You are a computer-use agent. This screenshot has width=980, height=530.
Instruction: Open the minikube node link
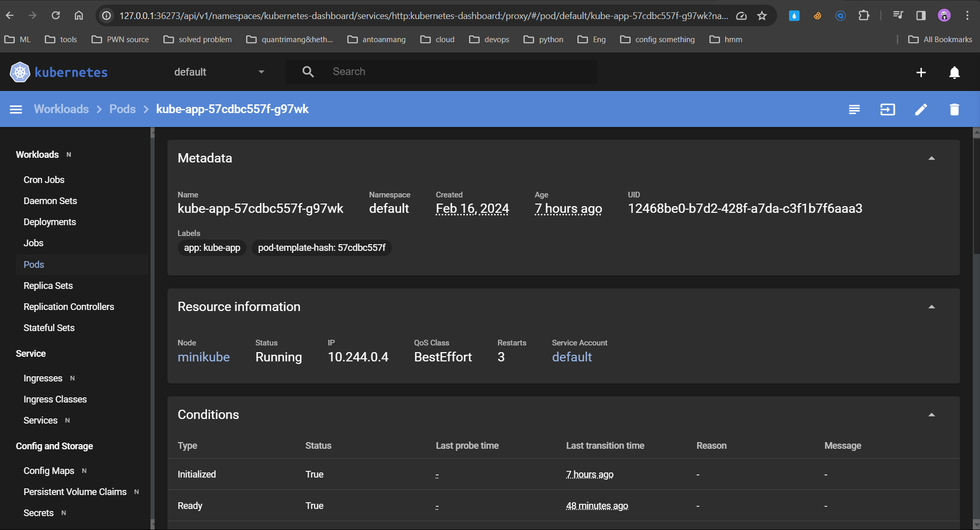[x=203, y=357]
